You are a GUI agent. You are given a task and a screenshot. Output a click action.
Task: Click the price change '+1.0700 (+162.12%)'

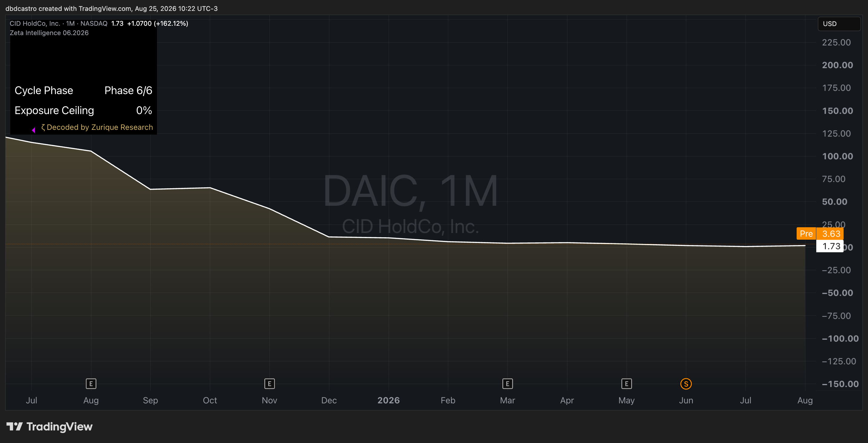pos(158,23)
